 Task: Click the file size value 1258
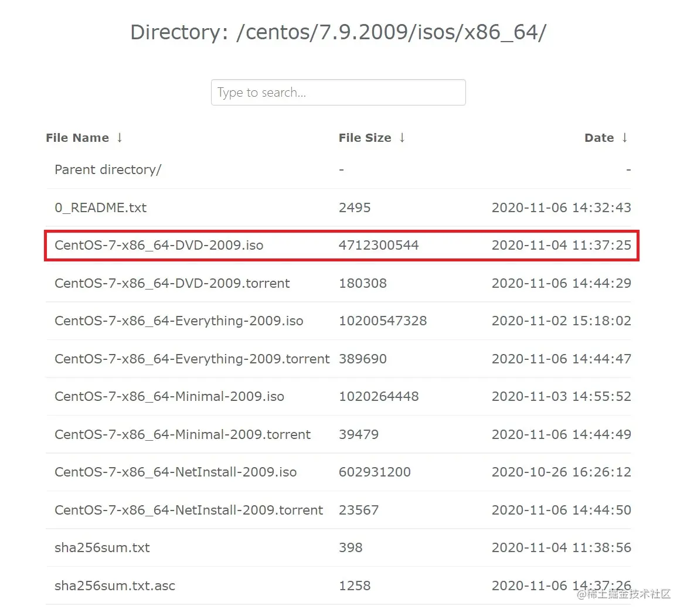(x=355, y=586)
